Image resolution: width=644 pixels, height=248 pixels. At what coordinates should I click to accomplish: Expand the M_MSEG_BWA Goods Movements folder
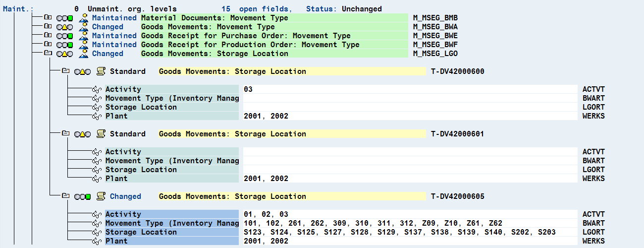click(x=48, y=27)
